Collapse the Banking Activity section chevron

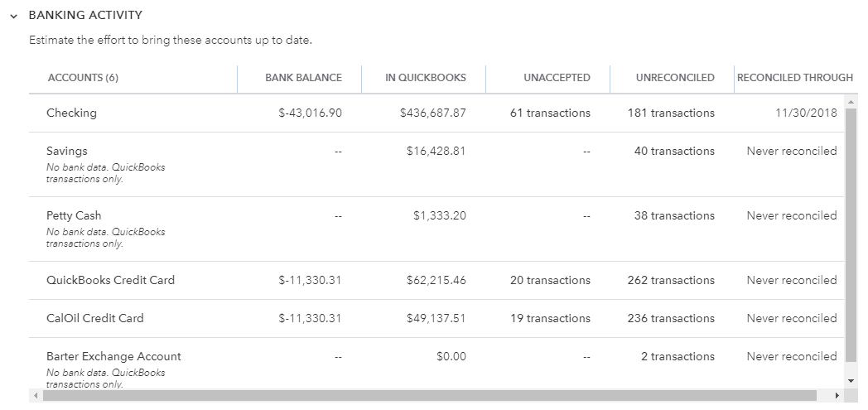(14, 17)
